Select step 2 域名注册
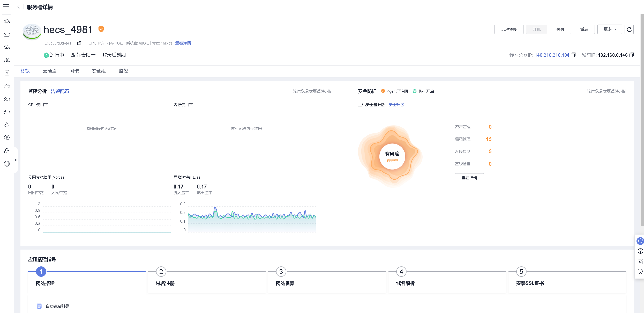 [165, 283]
